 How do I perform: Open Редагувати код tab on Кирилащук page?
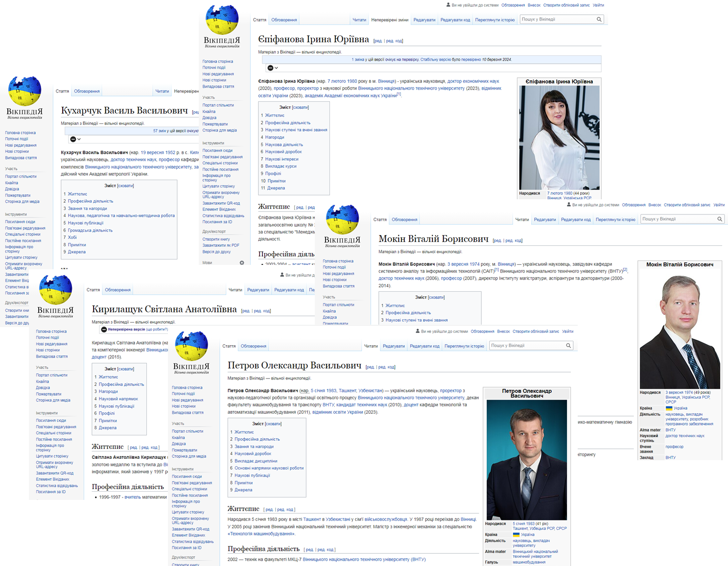point(289,290)
